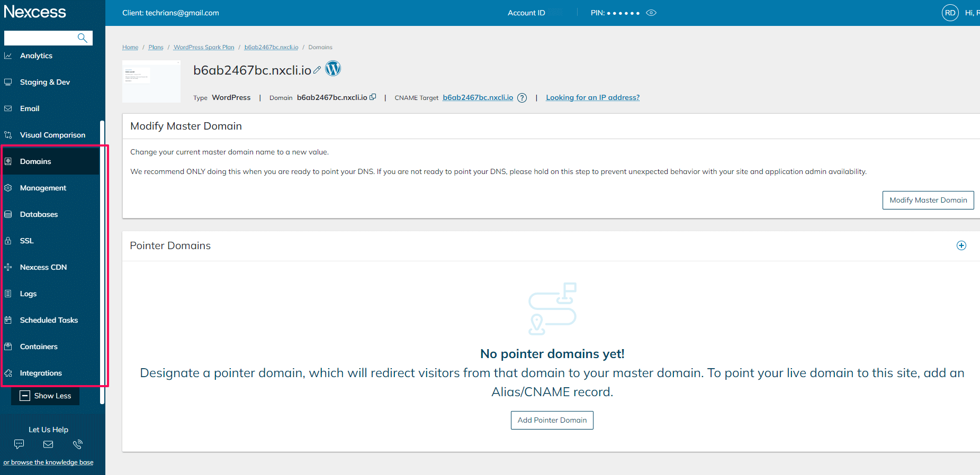The width and height of the screenshot is (980, 475).
Task: Click the Account ID label
Action: pyautogui.click(x=526, y=13)
